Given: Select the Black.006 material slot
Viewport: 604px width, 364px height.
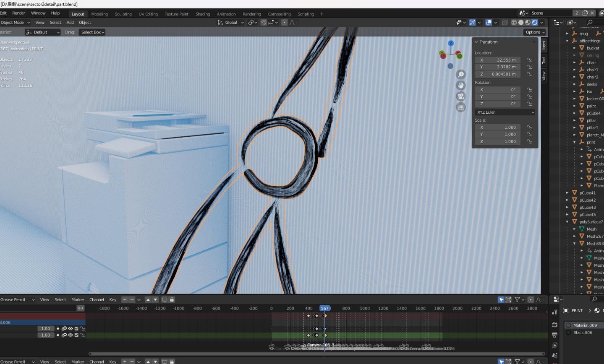Looking at the screenshot, I should 582,333.
